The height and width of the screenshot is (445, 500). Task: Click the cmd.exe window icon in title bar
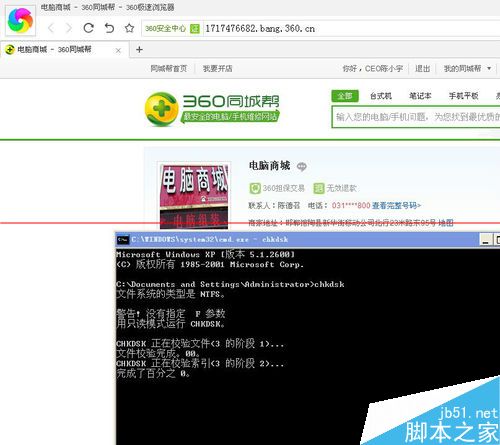pyautogui.click(x=123, y=240)
